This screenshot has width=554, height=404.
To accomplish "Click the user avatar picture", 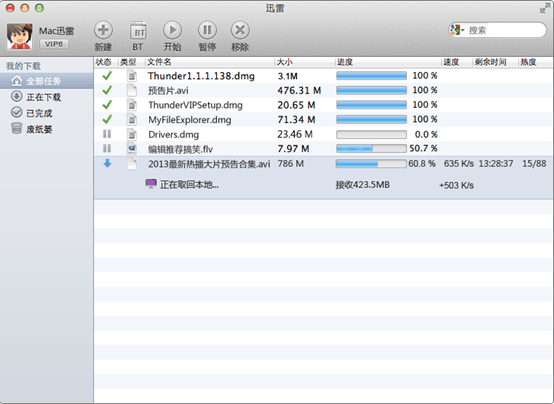I will pos(20,36).
